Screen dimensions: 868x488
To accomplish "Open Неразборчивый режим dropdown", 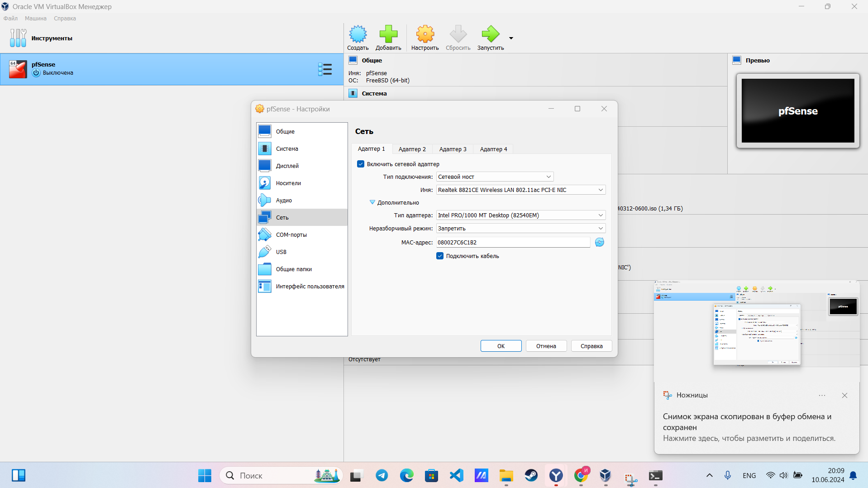I will (520, 229).
